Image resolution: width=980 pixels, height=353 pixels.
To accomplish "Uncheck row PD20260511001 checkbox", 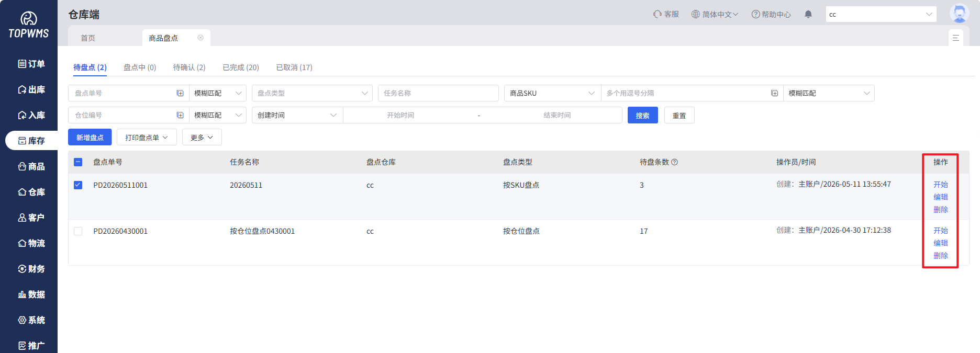I will click(x=78, y=185).
